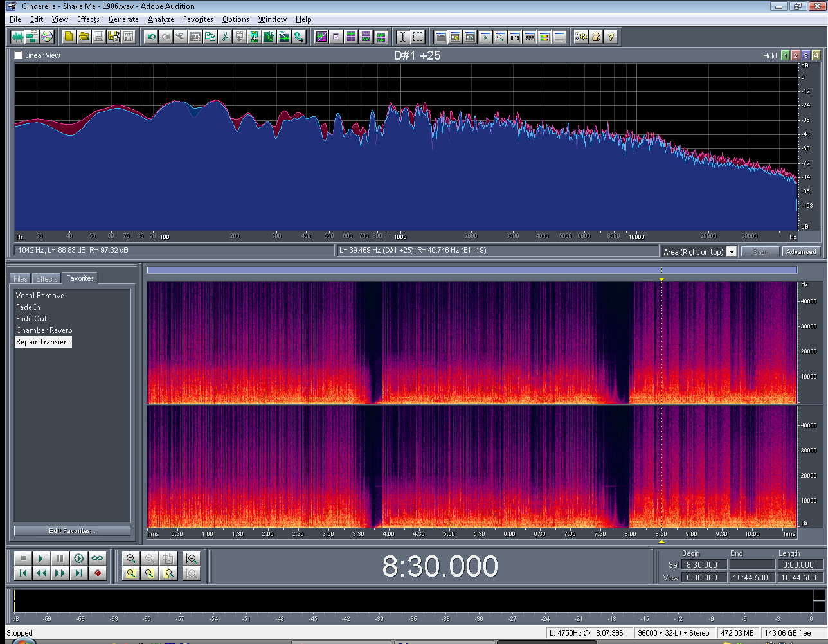Toggle Hold button 4
Image resolution: width=828 pixels, height=644 pixels.
coord(816,55)
